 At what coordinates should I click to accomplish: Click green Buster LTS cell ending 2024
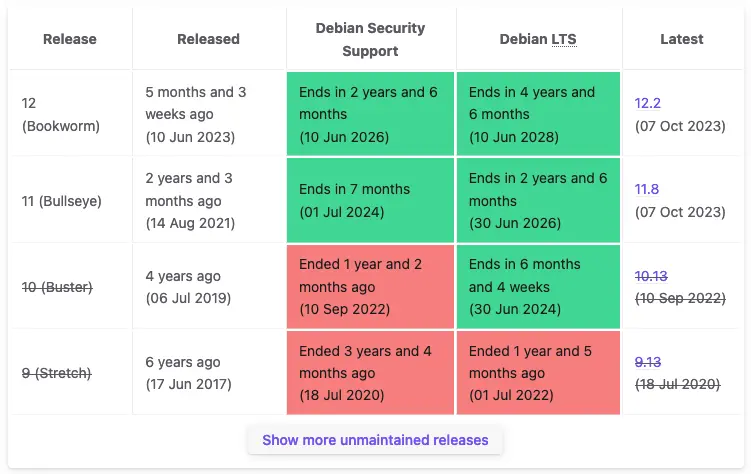538,287
